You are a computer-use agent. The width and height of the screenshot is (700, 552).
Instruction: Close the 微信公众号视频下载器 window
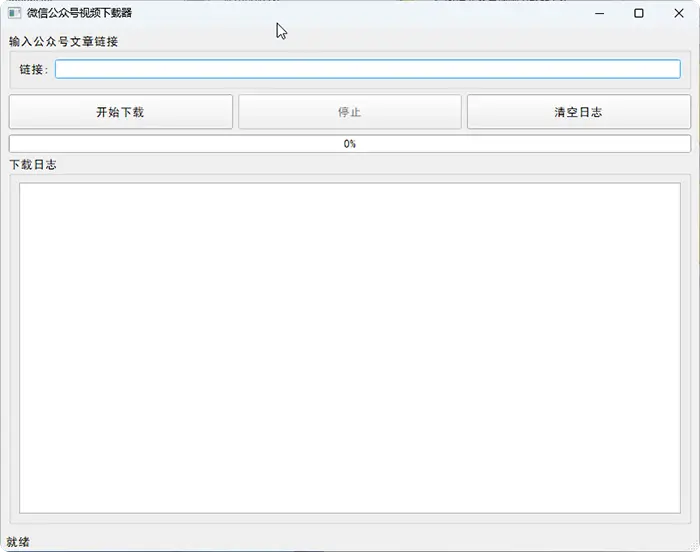tap(679, 13)
